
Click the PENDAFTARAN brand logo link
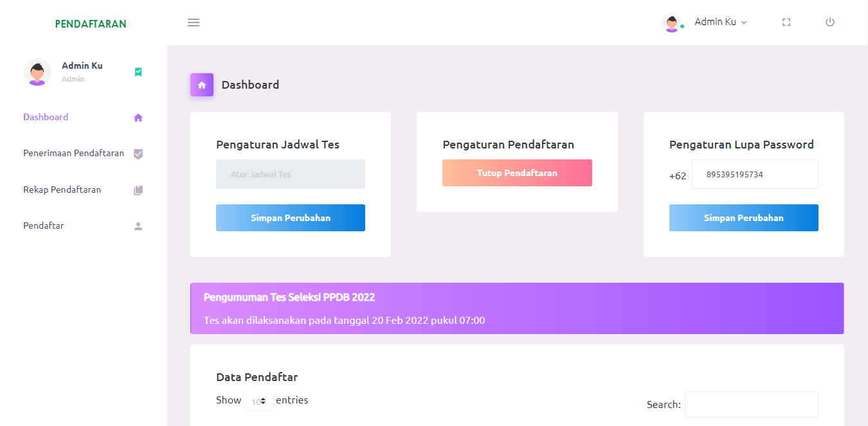point(91,24)
